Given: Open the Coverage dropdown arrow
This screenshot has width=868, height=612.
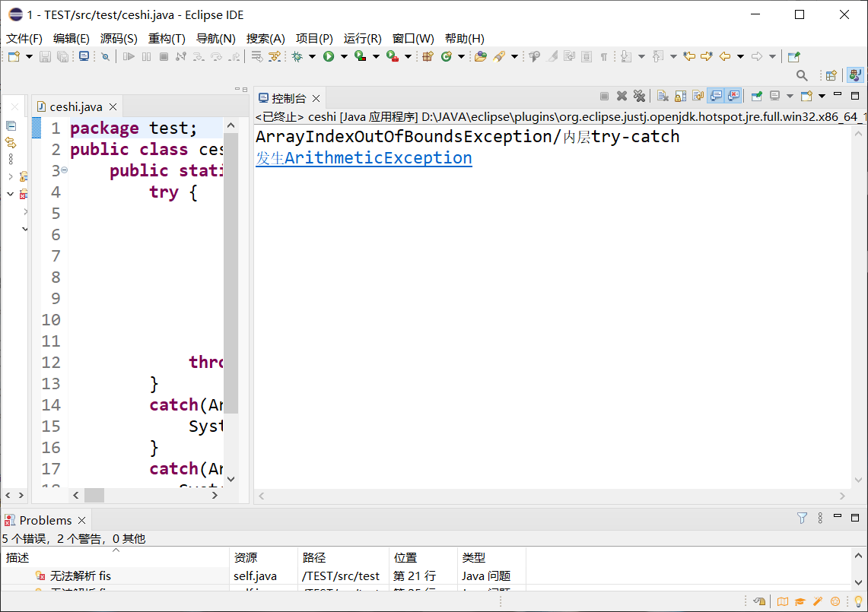Looking at the screenshot, I should [x=376, y=56].
